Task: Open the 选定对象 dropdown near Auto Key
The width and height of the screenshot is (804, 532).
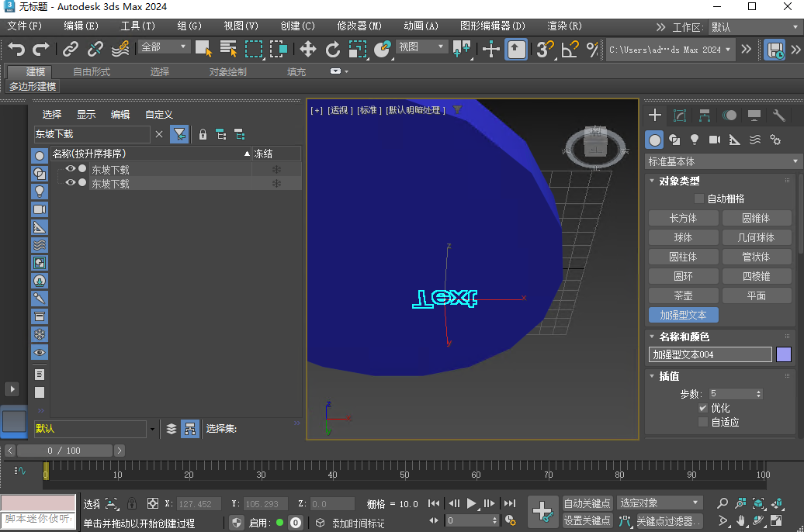Action: [660, 503]
